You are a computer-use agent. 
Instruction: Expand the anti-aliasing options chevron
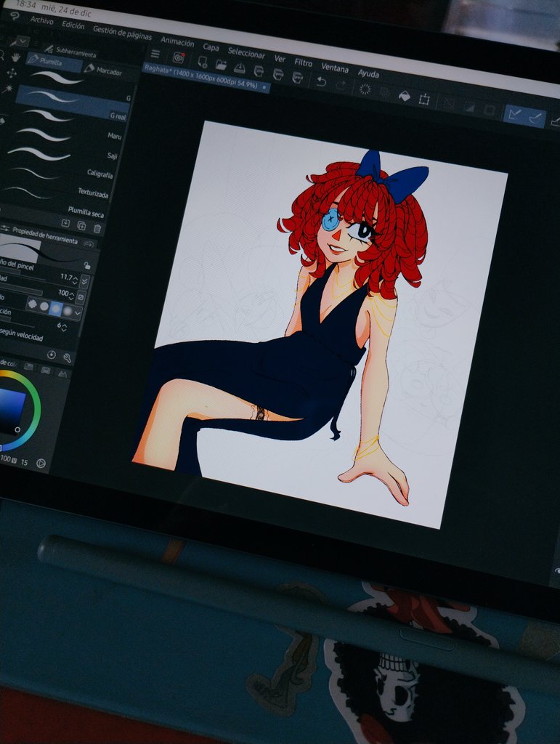click(78, 312)
